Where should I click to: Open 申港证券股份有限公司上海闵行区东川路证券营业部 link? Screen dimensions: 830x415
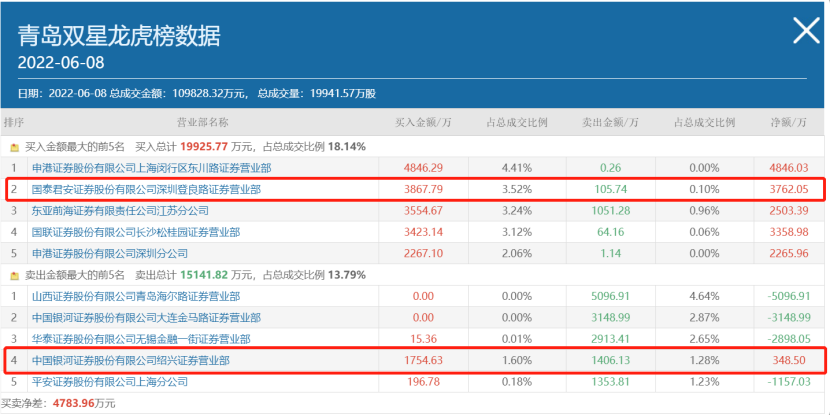(151, 168)
